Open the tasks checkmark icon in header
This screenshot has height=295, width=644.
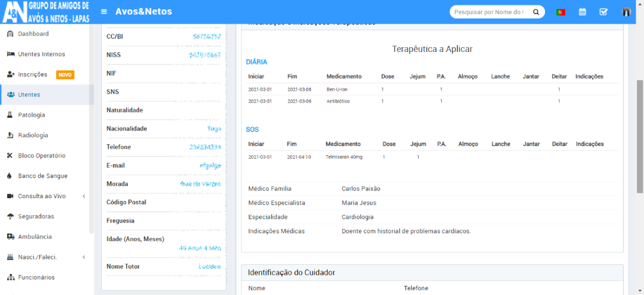coord(603,12)
